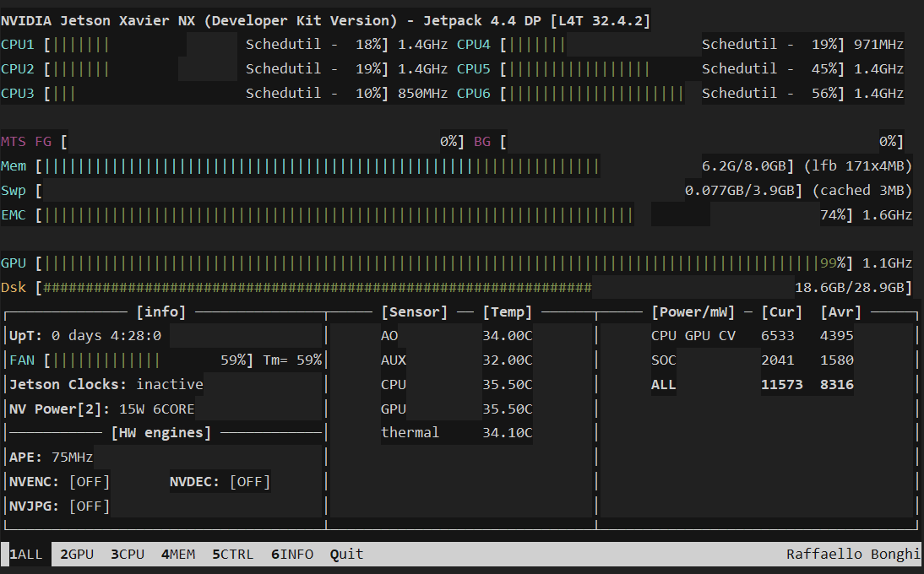Show the 6INFO tab
This screenshot has width=924, height=574.
[x=292, y=555]
